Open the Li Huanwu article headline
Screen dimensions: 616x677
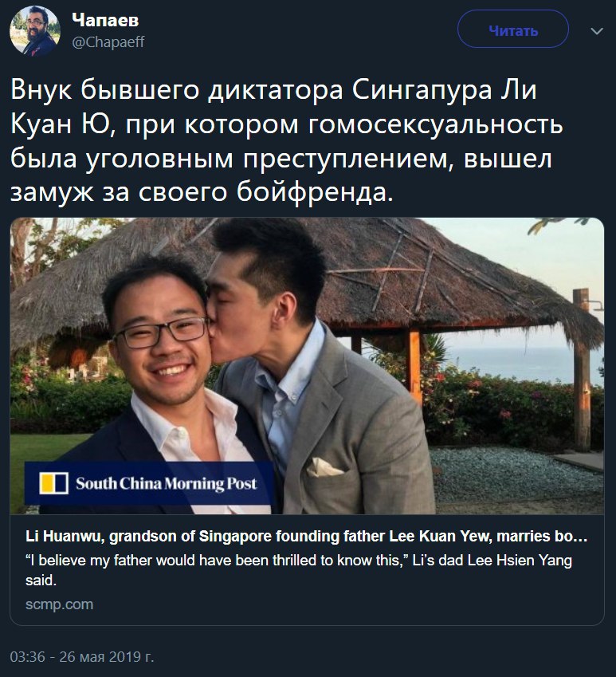pyautogui.click(x=306, y=536)
